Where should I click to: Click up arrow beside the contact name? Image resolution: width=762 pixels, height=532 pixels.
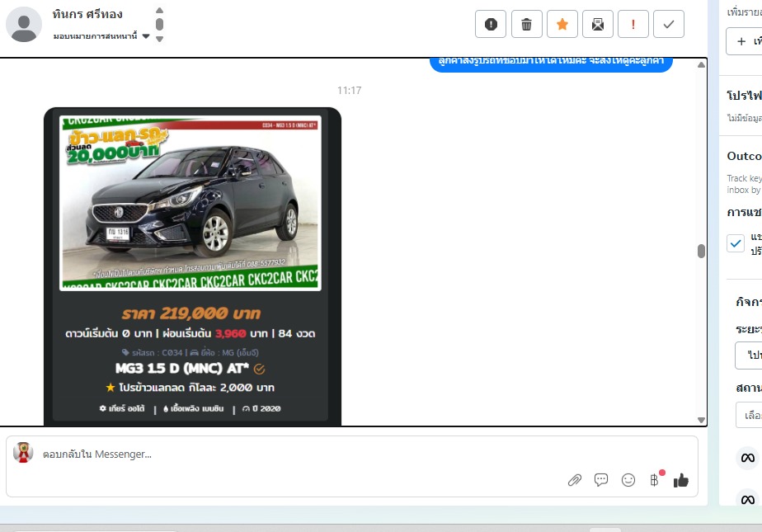pyautogui.click(x=159, y=11)
